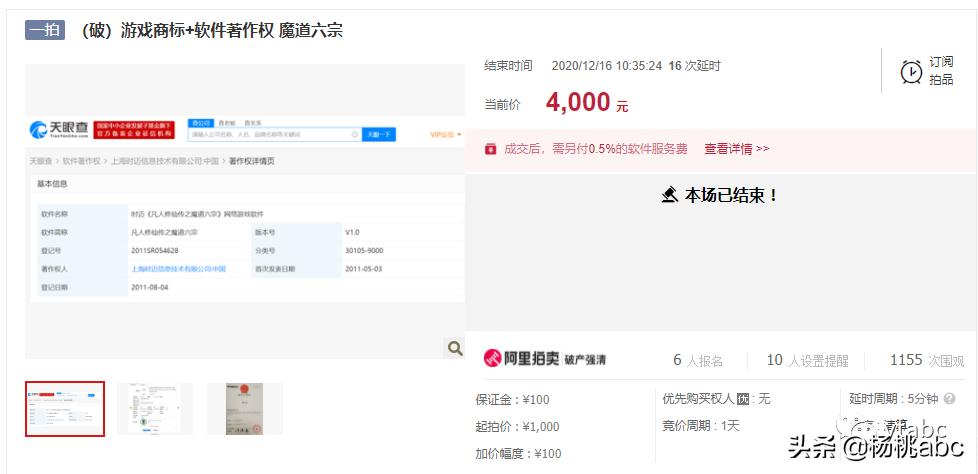Click the 成交后，需另付0.5%的软件服务费 notice

pyautogui.click(x=596, y=149)
